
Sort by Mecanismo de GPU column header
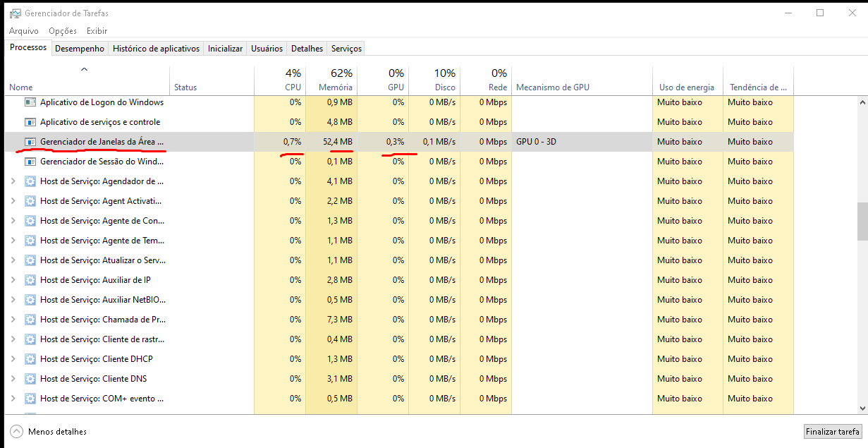[x=582, y=80]
